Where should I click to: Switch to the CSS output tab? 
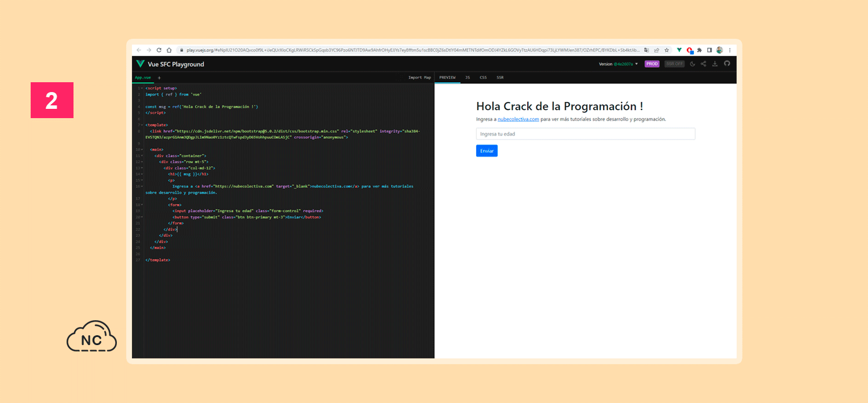click(483, 78)
